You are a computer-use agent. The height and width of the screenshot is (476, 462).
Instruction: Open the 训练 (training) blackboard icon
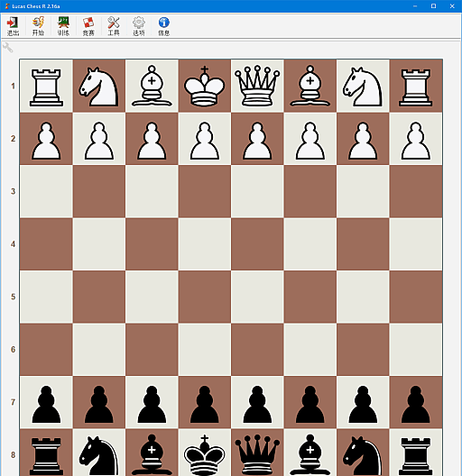tap(63, 23)
